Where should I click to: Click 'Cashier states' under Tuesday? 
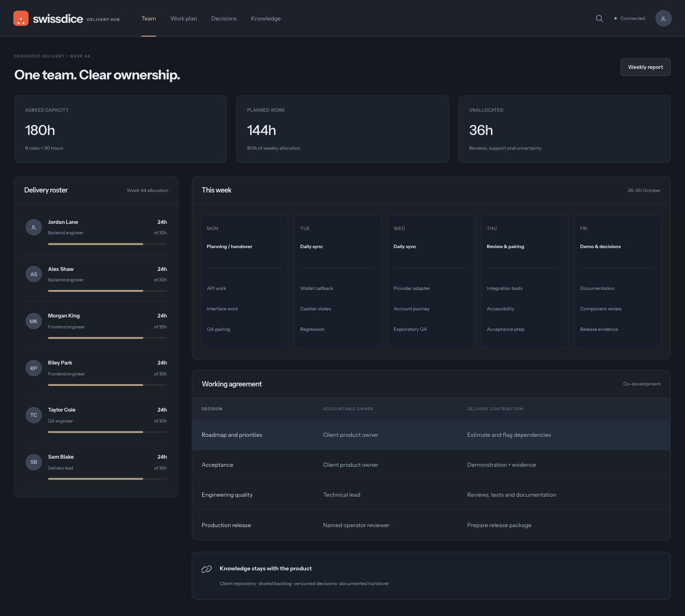pyautogui.click(x=315, y=309)
